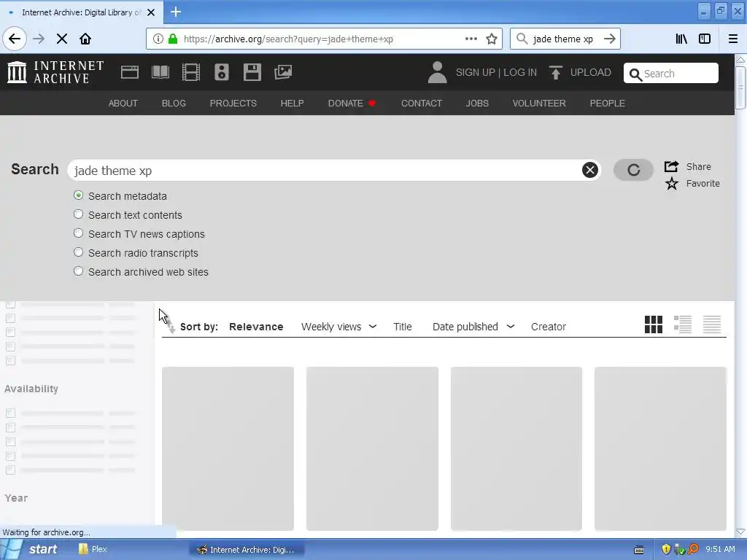This screenshot has height=560, width=747.
Task: Open the Library bookshelf icon
Action: [681, 39]
